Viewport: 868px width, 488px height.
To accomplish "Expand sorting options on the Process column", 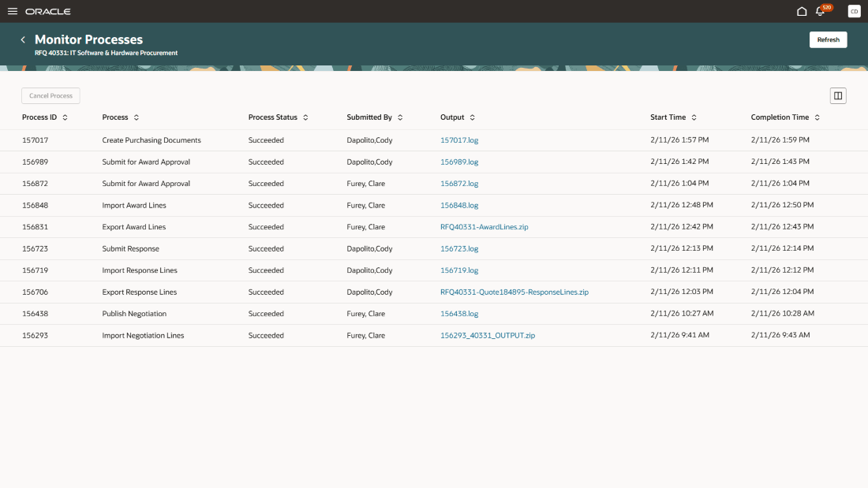I will 136,117.
